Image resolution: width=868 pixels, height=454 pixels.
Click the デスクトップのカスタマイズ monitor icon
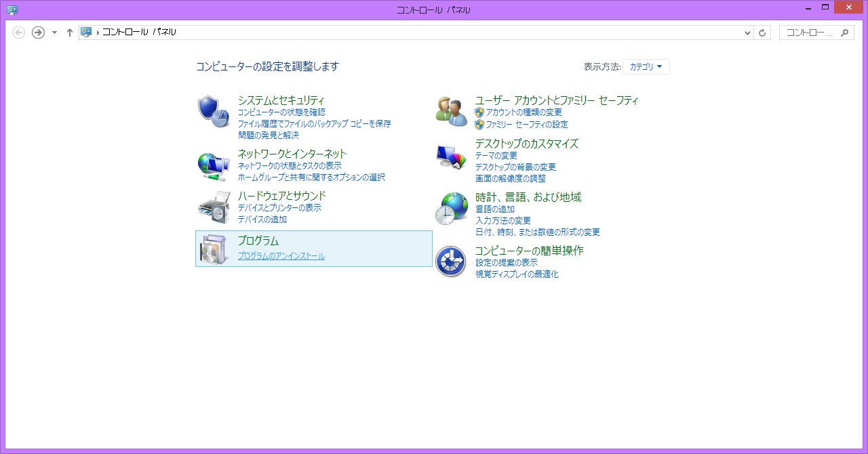(452, 157)
